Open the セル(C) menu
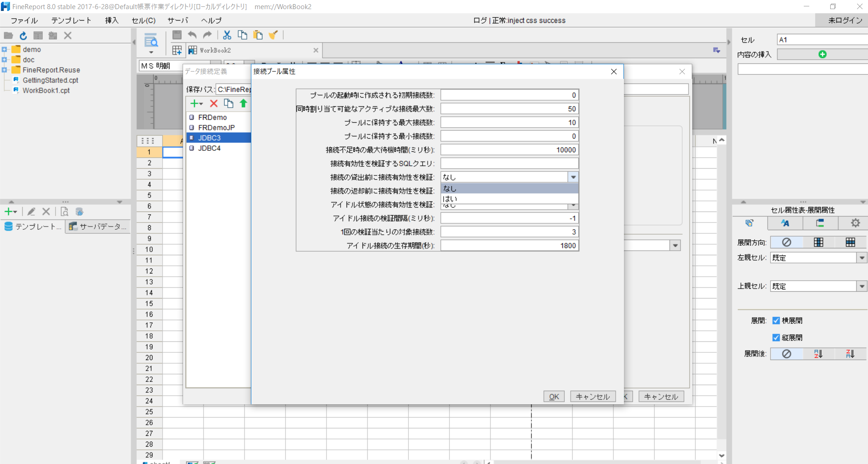 [143, 21]
